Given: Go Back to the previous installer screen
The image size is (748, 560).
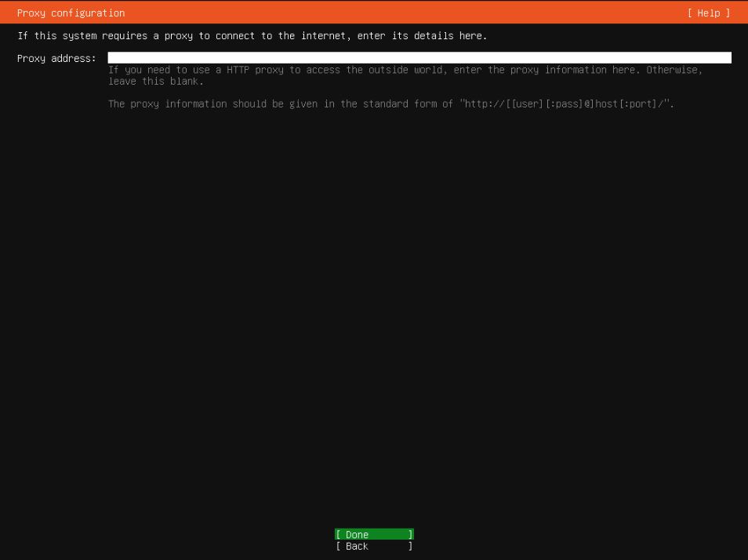Looking at the screenshot, I should click(373, 547).
